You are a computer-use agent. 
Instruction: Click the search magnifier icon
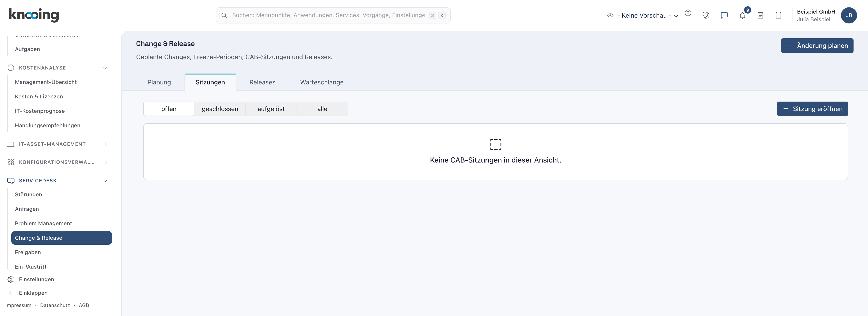[224, 15]
